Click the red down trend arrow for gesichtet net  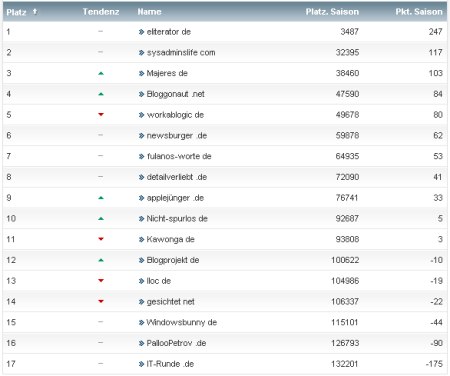click(101, 301)
